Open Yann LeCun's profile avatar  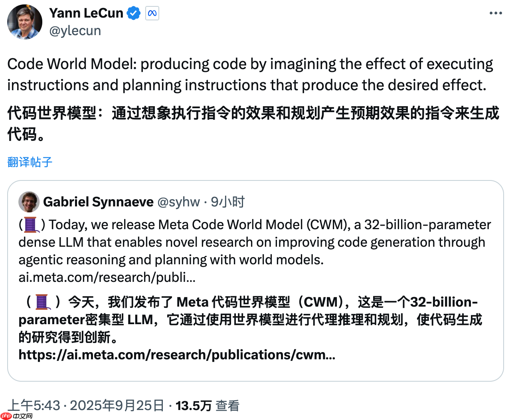pyautogui.click(x=25, y=22)
